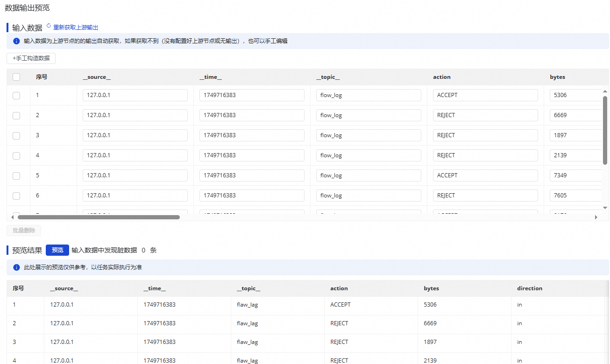Focus the __time__ field in input row 6
This screenshot has width=610, height=364.
tap(252, 196)
